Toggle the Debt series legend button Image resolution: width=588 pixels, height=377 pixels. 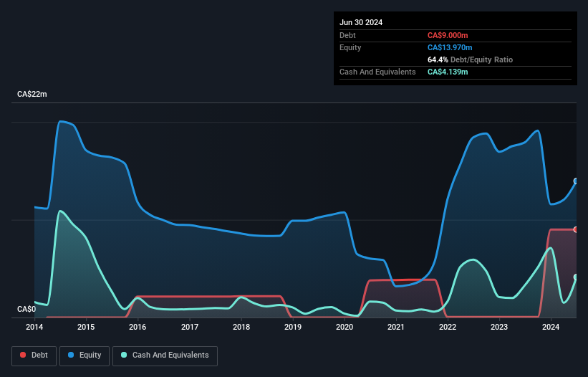coord(34,355)
